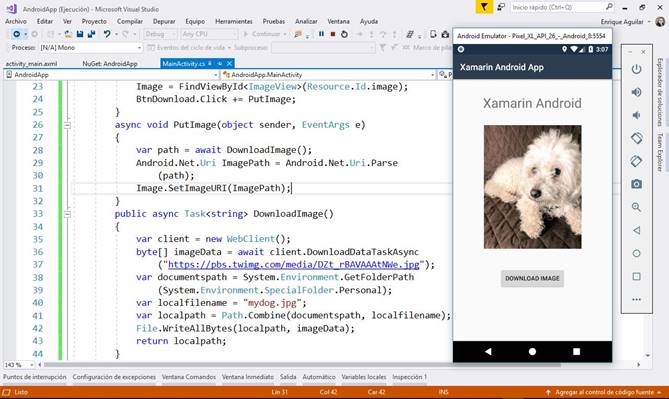Tap the Android Back navigation button
The image size is (669, 399).
[489, 351]
